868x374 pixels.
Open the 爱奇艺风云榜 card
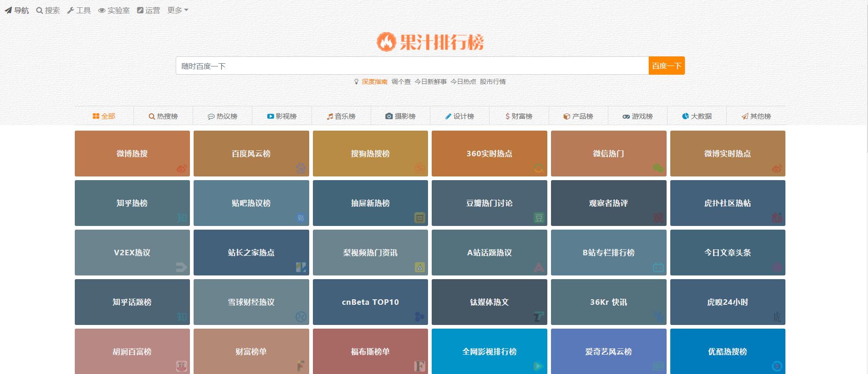pyautogui.click(x=609, y=352)
